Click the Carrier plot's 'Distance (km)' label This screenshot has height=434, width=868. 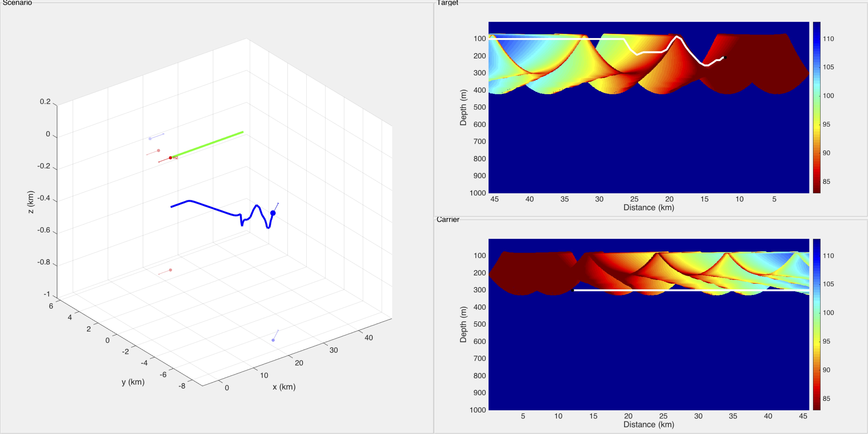649,425
